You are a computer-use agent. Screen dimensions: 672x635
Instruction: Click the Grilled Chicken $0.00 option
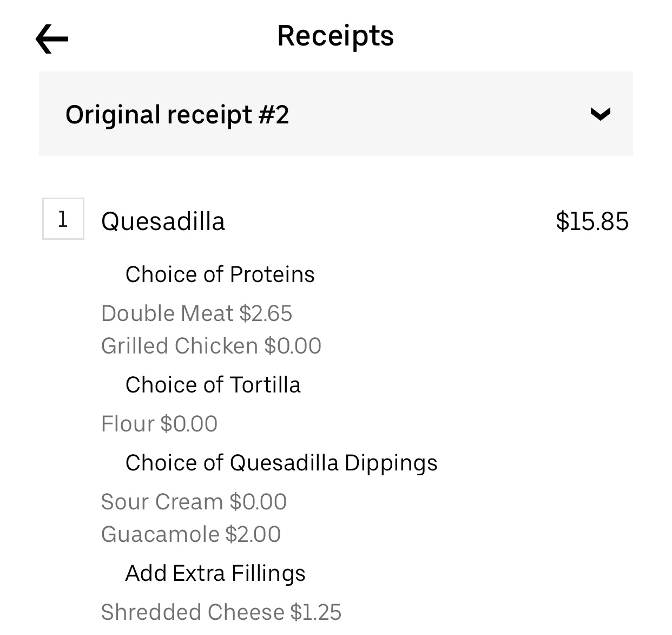211,346
